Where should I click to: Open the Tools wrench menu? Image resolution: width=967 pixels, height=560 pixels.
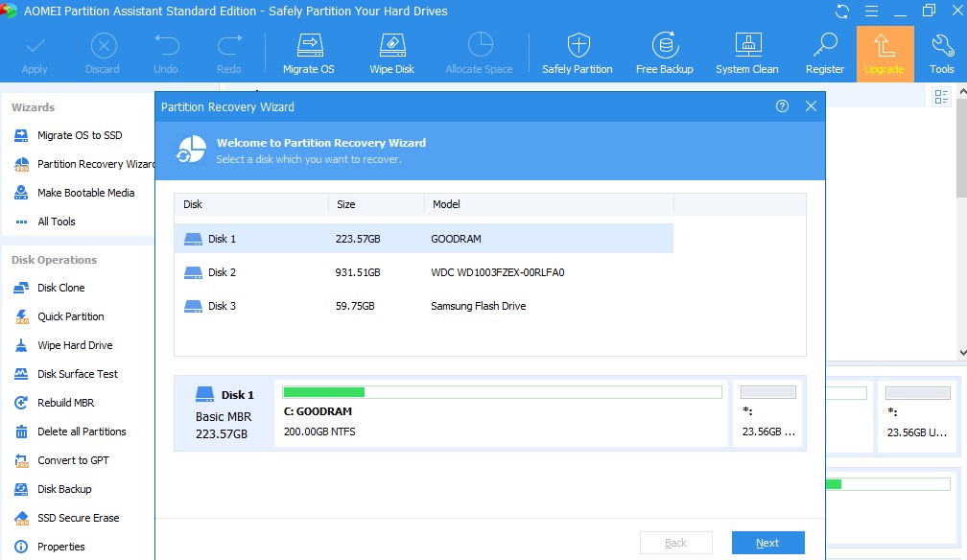tap(942, 54)
